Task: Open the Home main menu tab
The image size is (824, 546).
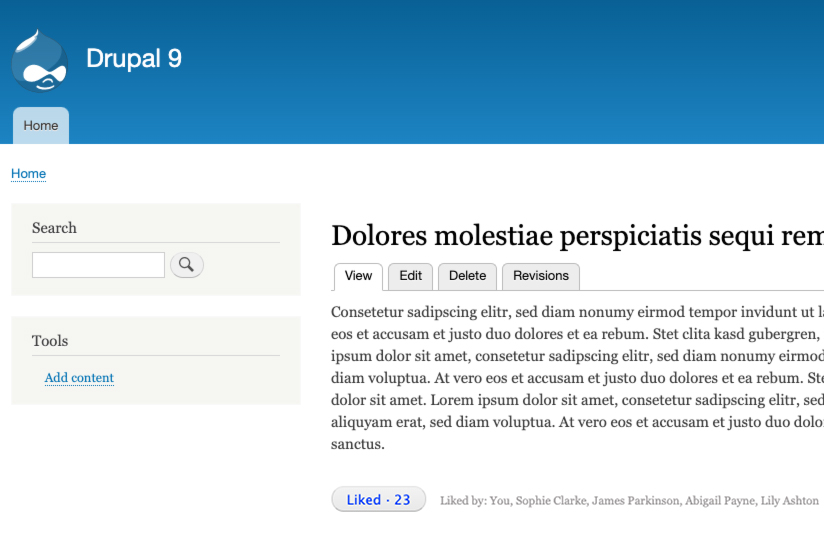Action: [x=41, y=126]
